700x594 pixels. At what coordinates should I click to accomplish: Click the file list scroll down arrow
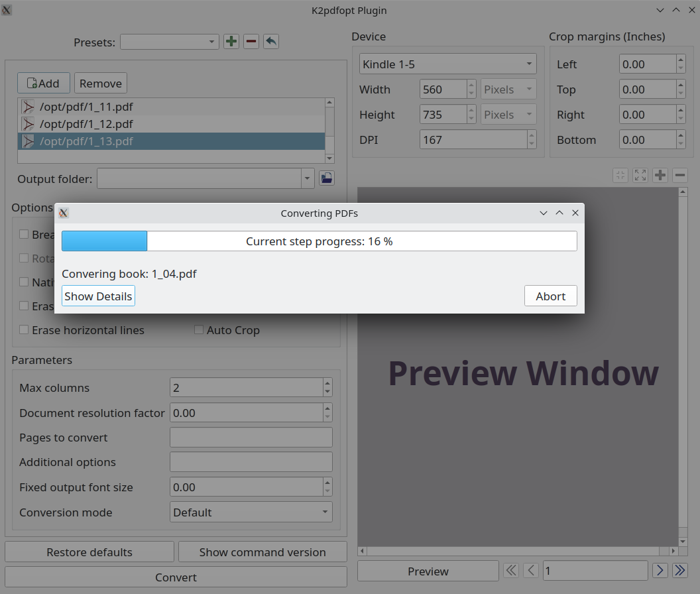(x=329, y=158)
